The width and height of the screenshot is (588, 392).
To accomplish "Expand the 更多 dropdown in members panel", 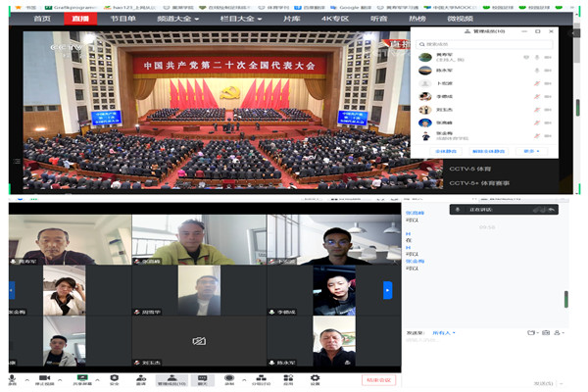I will 530,151.
